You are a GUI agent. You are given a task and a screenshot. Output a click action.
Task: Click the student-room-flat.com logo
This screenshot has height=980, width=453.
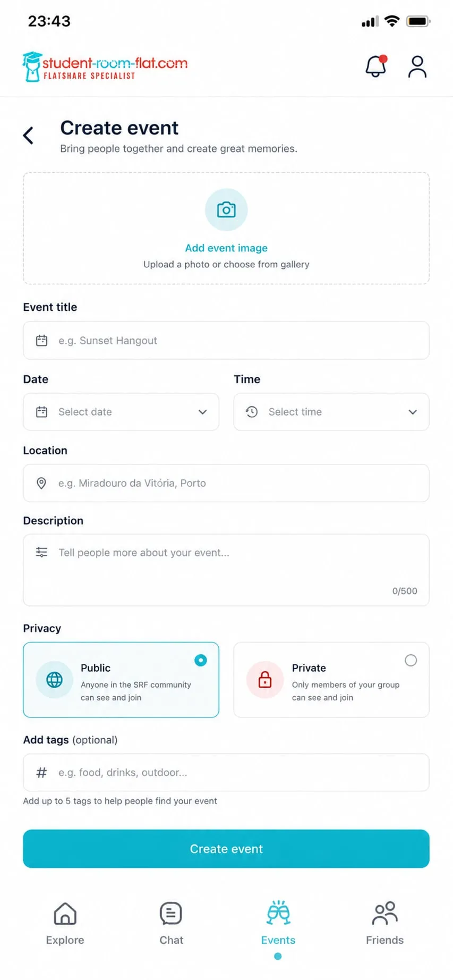click(x=105, y=67)
